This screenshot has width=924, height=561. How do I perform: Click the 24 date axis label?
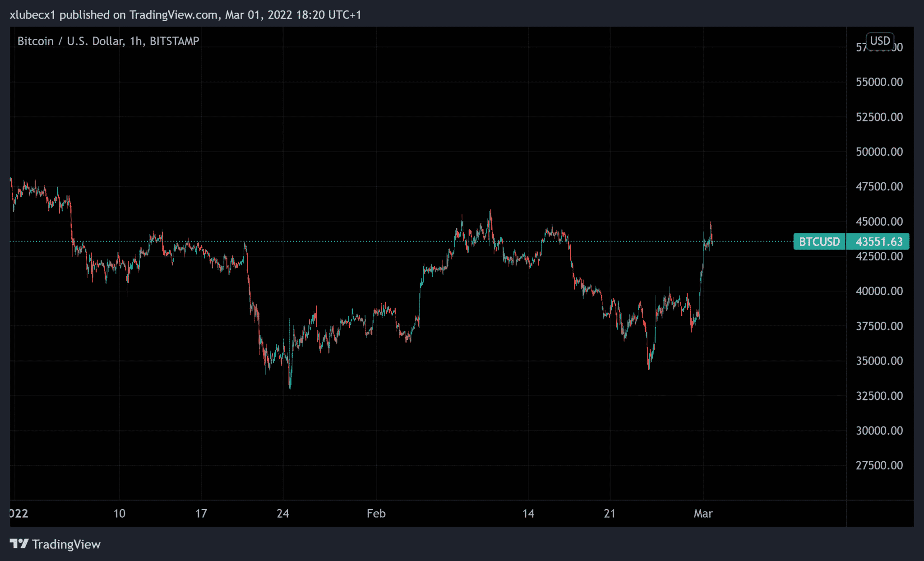click(283, 513)
